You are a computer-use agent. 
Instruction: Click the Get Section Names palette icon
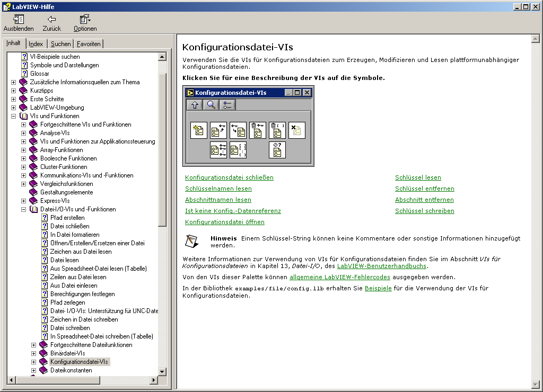pyautogui.click(x=238, y=150)
